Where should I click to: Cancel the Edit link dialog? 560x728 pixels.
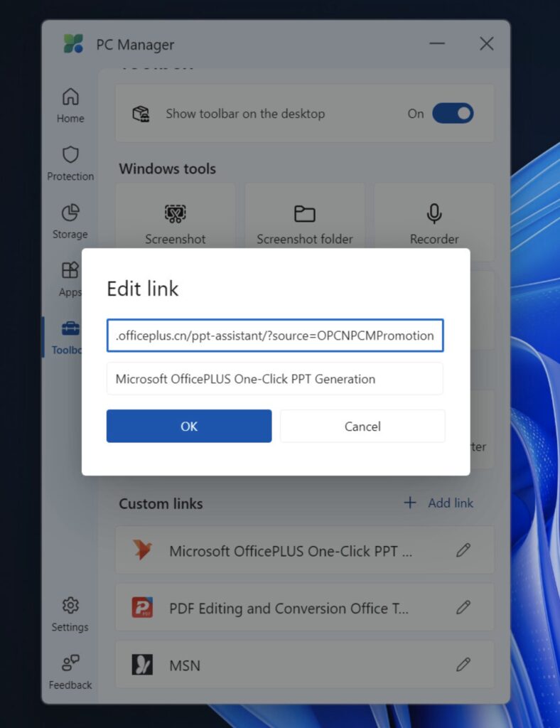pyautogui.click(x=362, y=426)
